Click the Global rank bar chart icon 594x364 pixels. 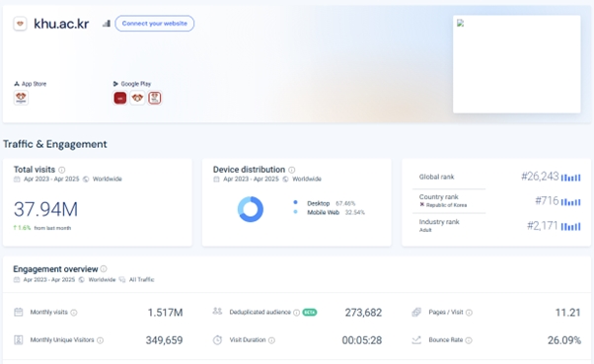point(571,178)
